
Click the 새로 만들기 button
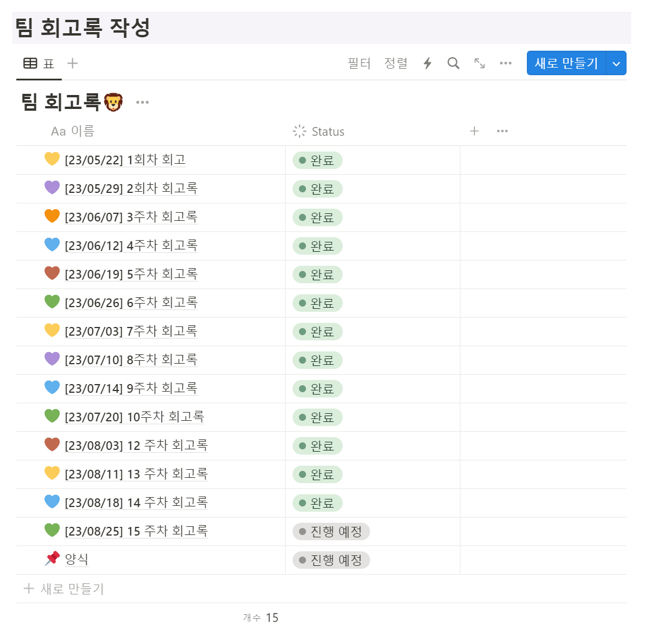coord(566,63)
